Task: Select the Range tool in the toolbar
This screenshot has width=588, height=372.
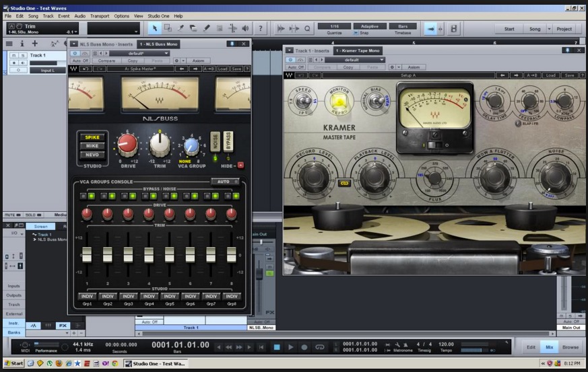Action: coord(168,28)
